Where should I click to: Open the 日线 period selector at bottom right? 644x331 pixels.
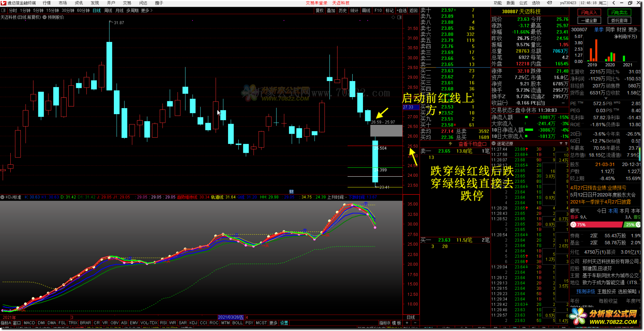[411, 317]
